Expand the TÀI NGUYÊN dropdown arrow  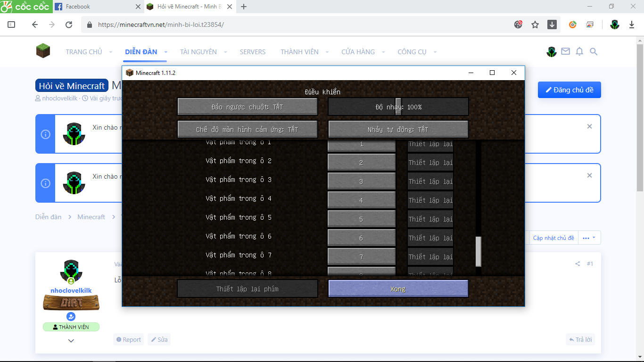tap(225, 52)
